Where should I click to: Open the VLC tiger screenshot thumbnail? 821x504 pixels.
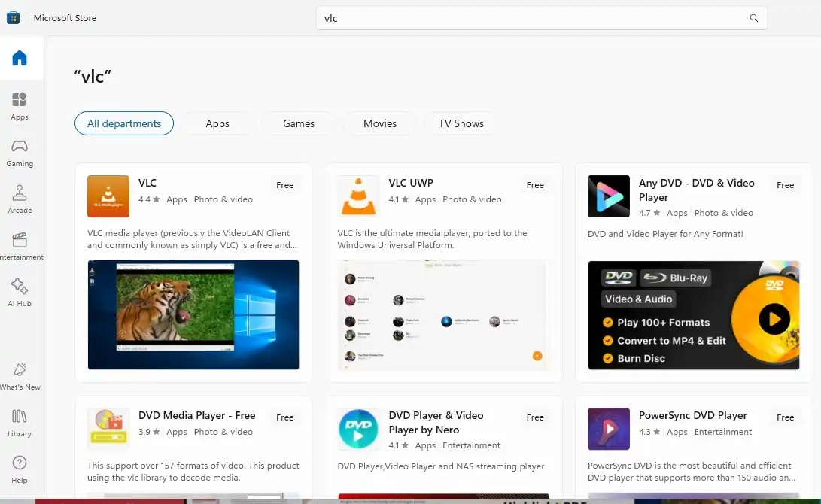click(x=193, y=315)
